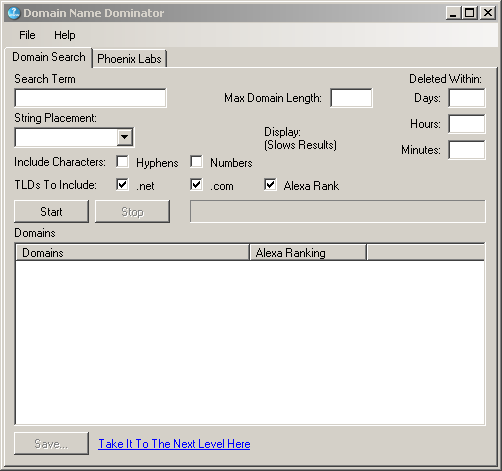Uncheck the .net TLD checkbox
Screen dimensions: 502x471
coord(122,184)
